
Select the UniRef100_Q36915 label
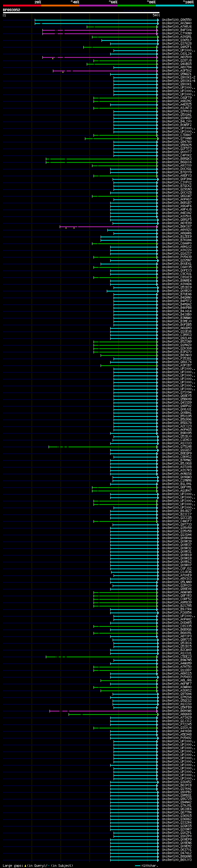point(176,816)
